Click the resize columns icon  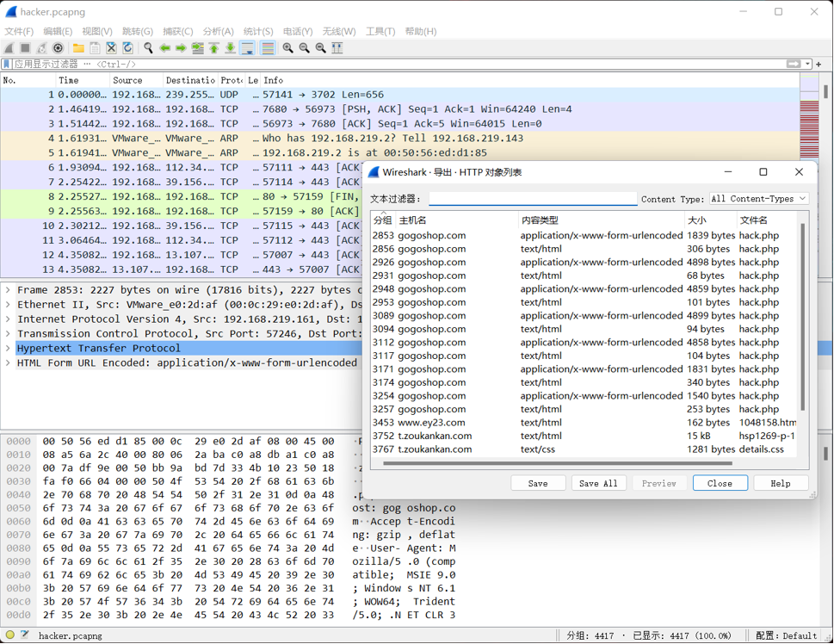(x=337, y=48)
